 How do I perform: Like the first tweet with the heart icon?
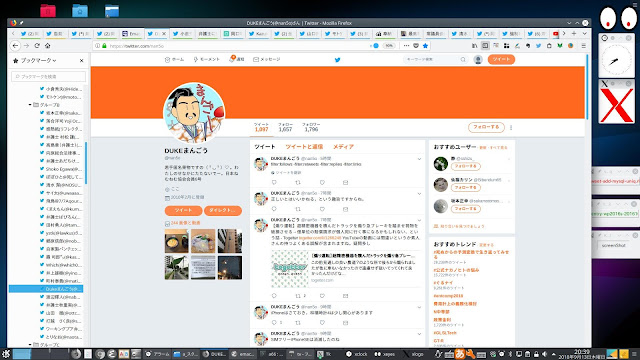[322, 182]
